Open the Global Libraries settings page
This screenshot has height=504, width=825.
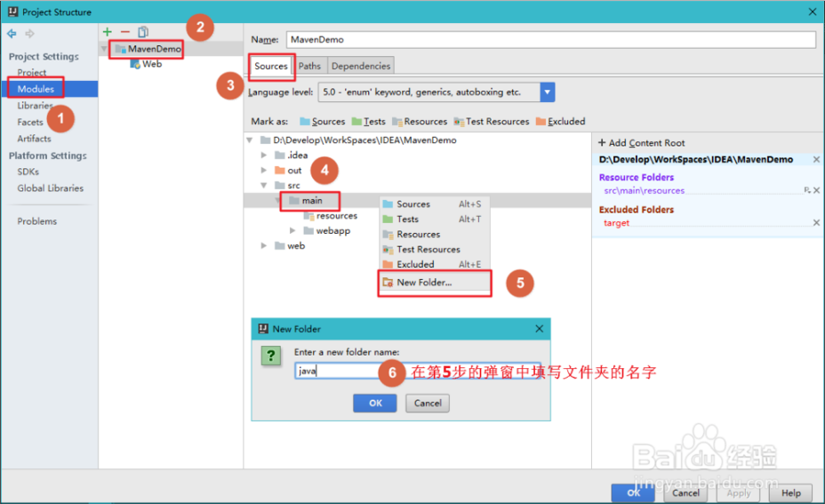[x=51, y=188]
